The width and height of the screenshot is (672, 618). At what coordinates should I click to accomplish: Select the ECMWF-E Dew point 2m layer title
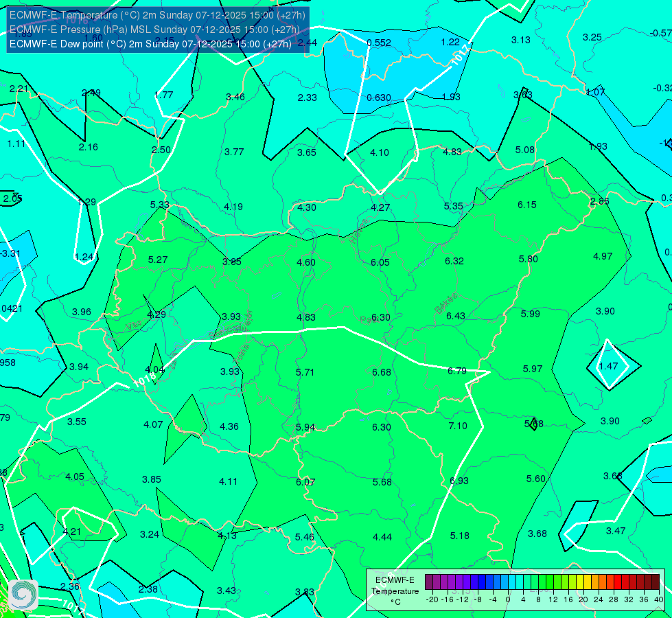tap(150, 44)
